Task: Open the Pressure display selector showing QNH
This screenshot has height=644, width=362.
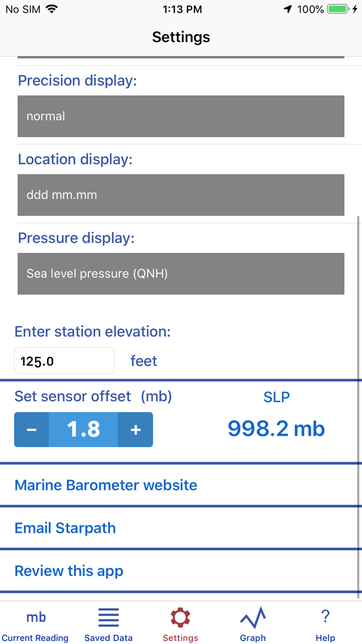Action: tap(180, 273)
